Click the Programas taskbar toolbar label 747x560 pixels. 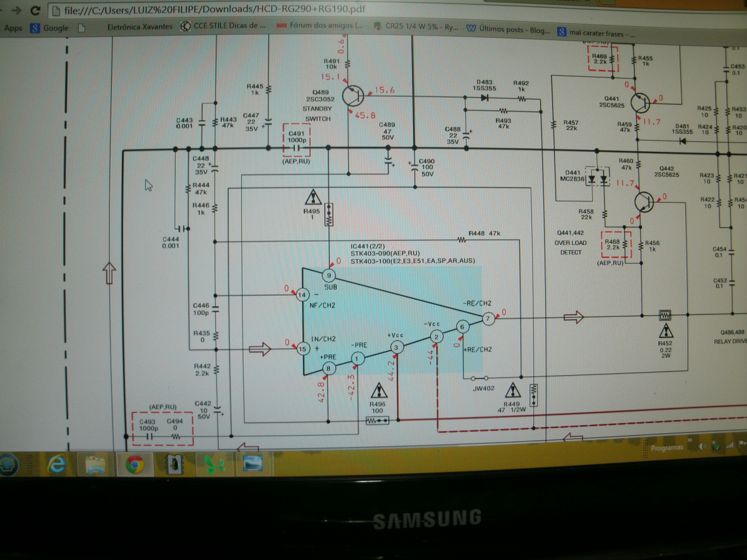667,448
